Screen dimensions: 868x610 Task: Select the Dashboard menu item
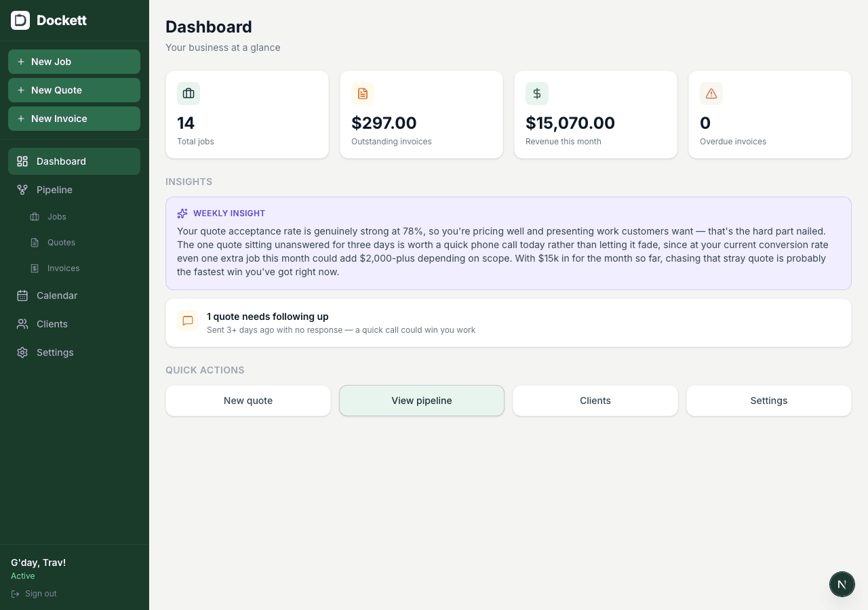coord(60,161)
